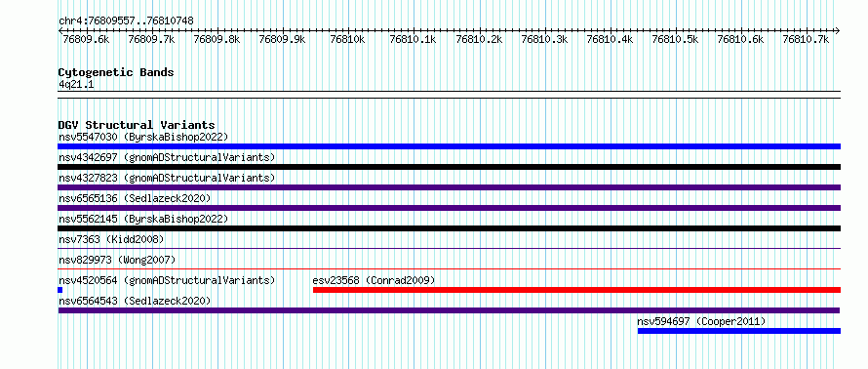Image resolution: width=868 pixels, height=369 pixels.
Task: Click ruler tick label 76809.7k
Action: 151,40
